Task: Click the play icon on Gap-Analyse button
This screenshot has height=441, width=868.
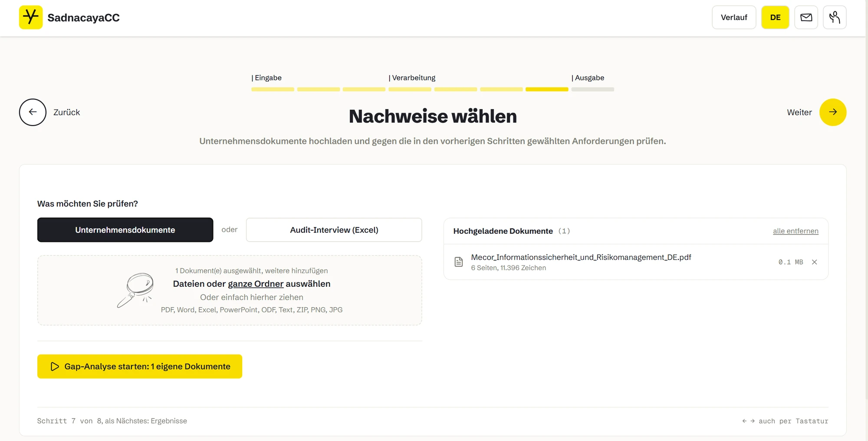Action: 55,366
